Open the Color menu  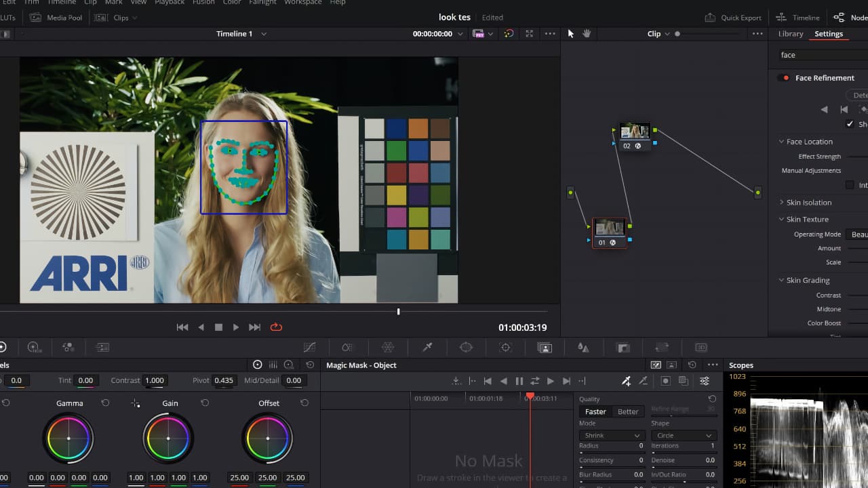coord(232,2)
